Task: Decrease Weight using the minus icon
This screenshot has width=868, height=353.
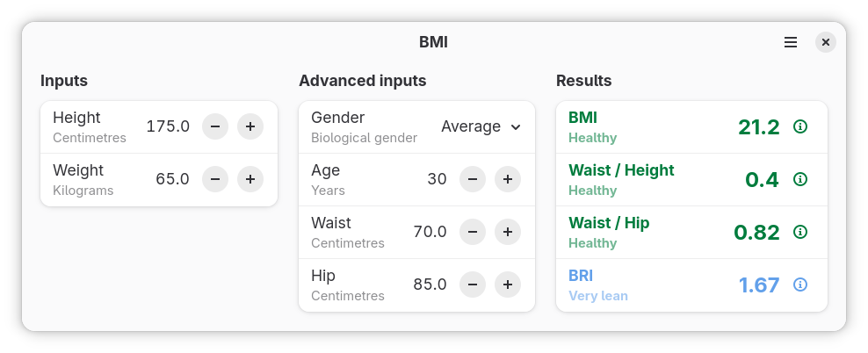Action: tap(214, 179)
